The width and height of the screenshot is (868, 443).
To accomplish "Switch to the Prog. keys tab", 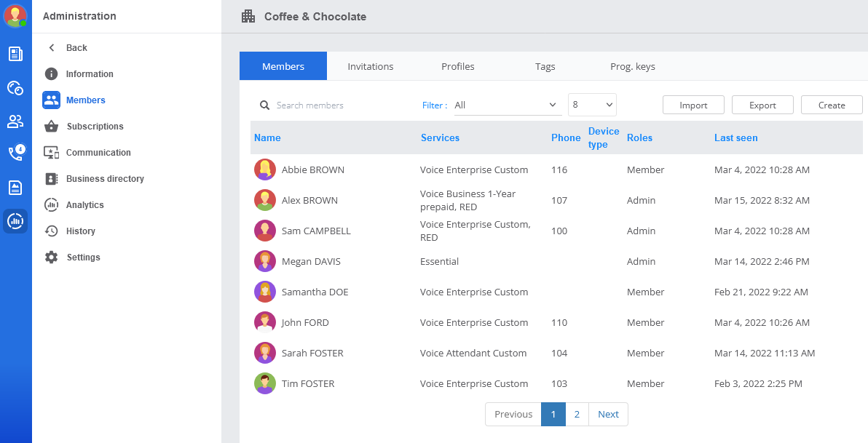I will pos(633,66).
